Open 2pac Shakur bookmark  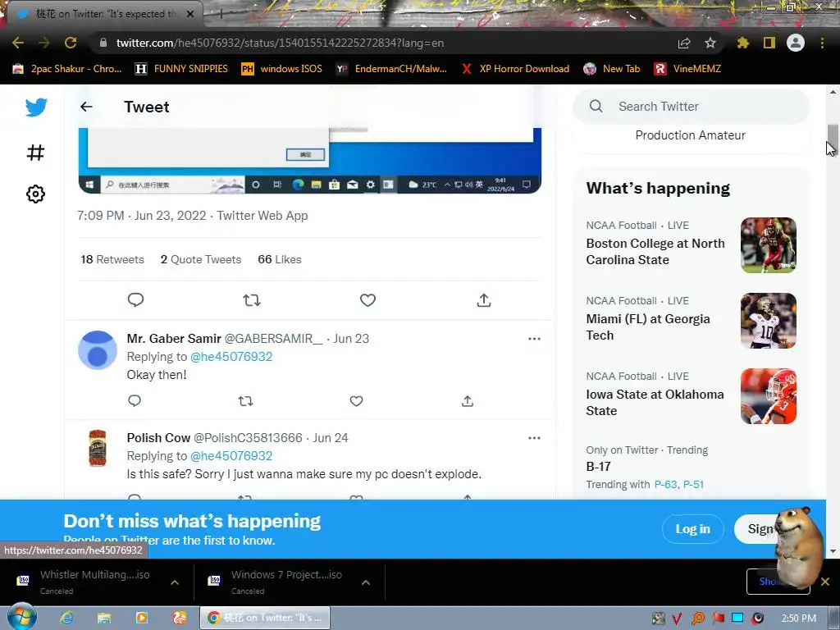pos(67,69)
